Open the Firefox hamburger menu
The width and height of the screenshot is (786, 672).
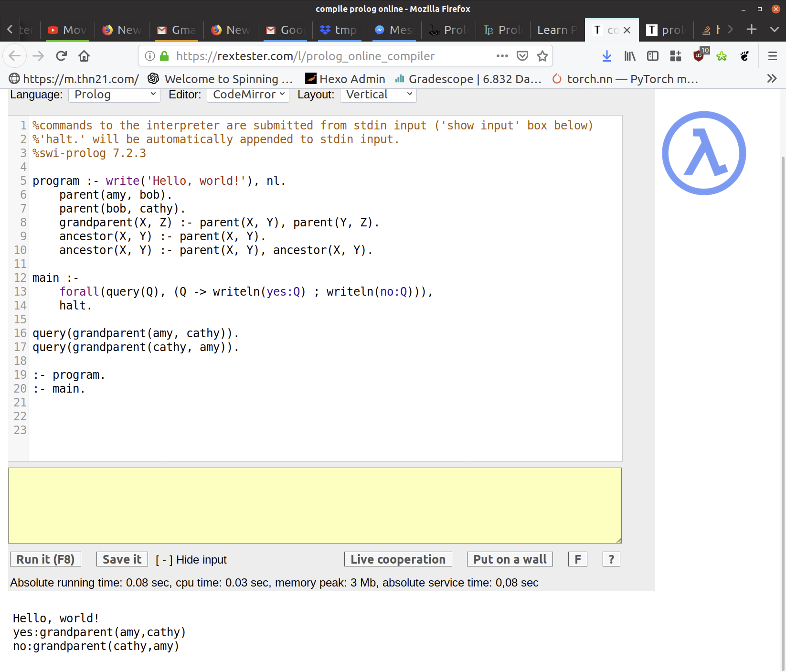tap(772, 56)
